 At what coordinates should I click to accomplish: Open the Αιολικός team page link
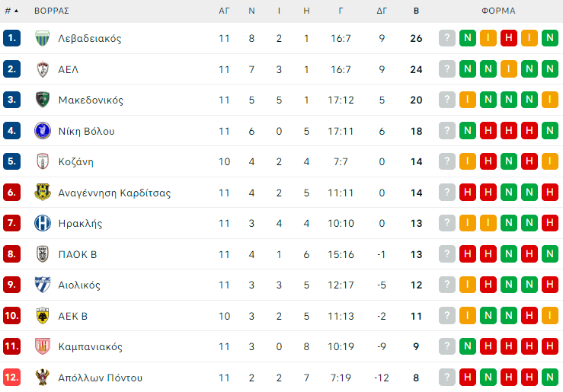[x=79, y=285]
